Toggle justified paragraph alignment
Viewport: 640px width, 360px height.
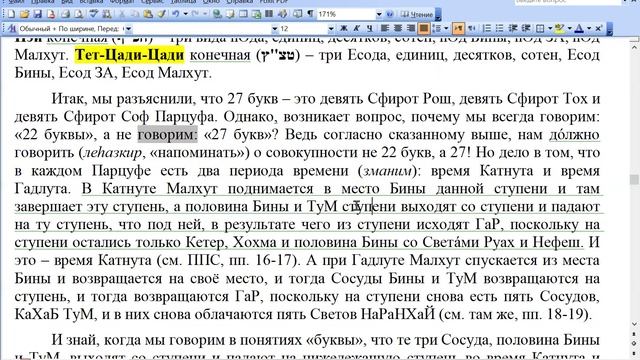point(424,28)
